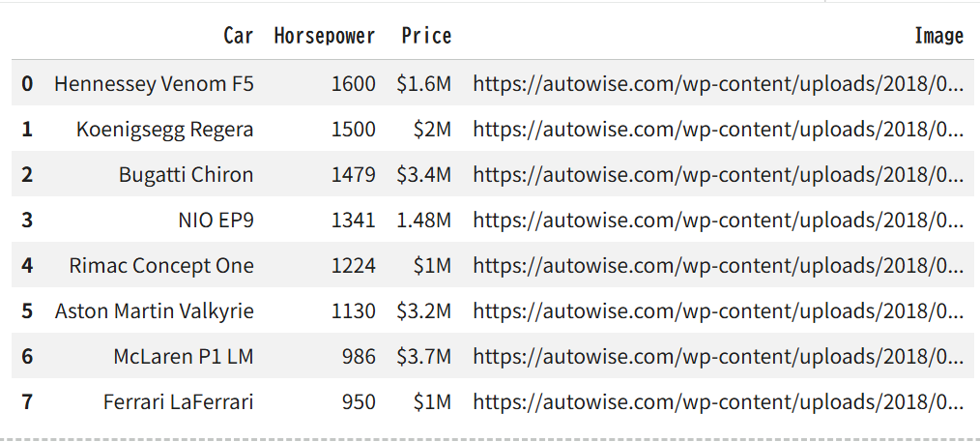Click the Price column header
Screen dimensions: 980x442
coord(426,36)
